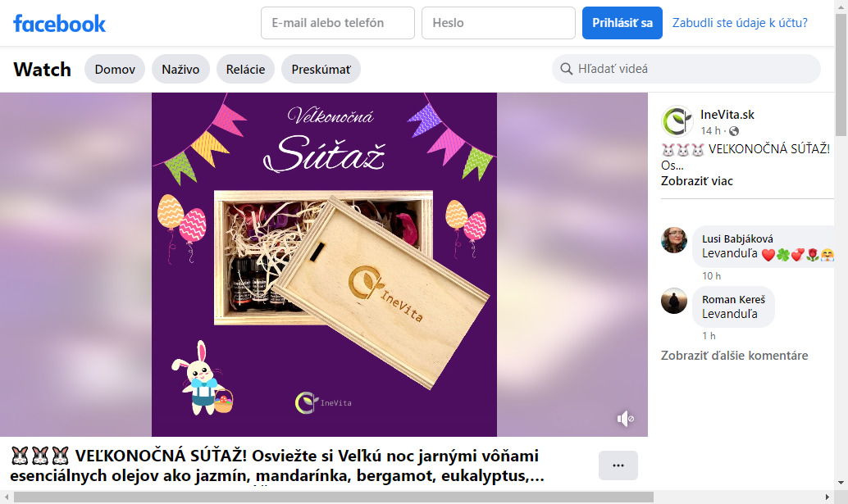Click the Prihlásiť sa button
The width and height of the screenshot is (848, 504).
pos(622,23)
